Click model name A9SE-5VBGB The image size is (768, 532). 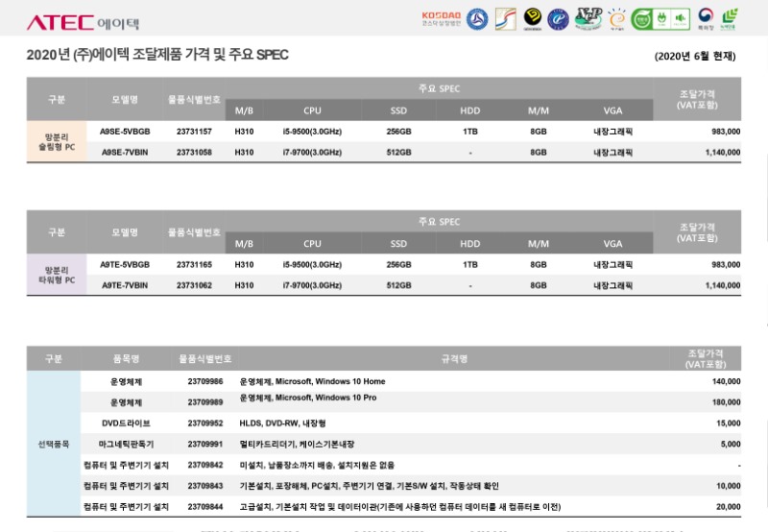125,132
